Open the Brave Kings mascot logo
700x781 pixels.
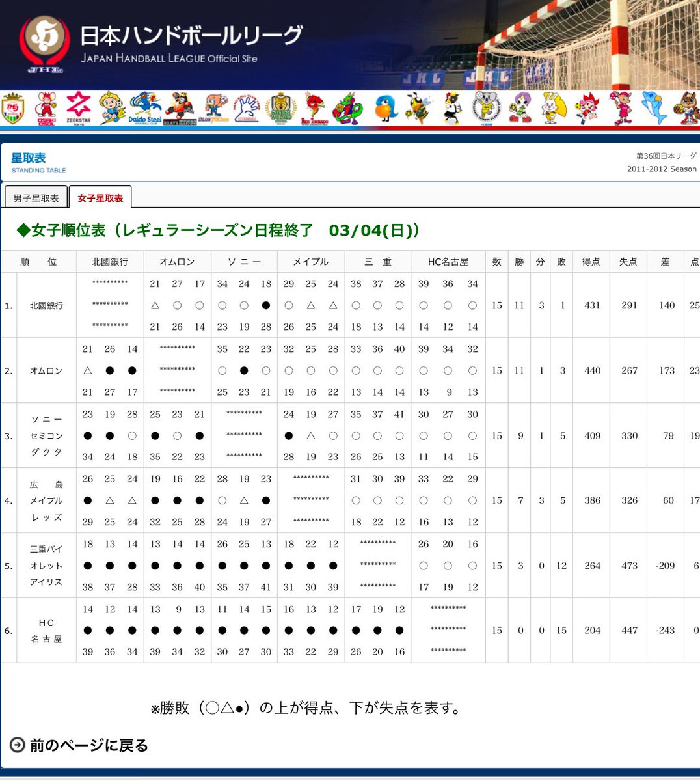pyautogui.click(x=179, y=108)
